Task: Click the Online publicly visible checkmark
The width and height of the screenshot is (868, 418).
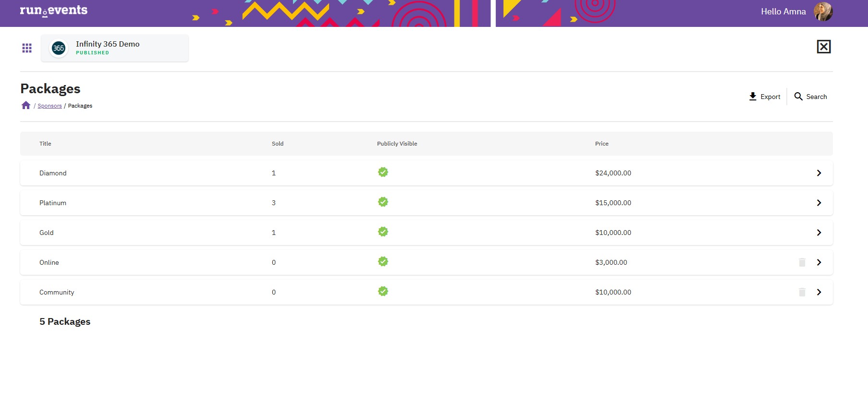Action: [x=383, y=261]
